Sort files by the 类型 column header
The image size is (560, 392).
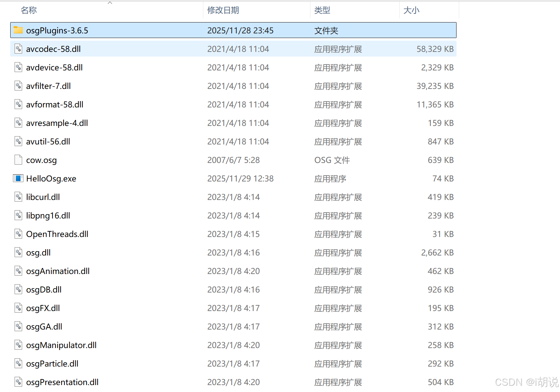tap(323, 10)
